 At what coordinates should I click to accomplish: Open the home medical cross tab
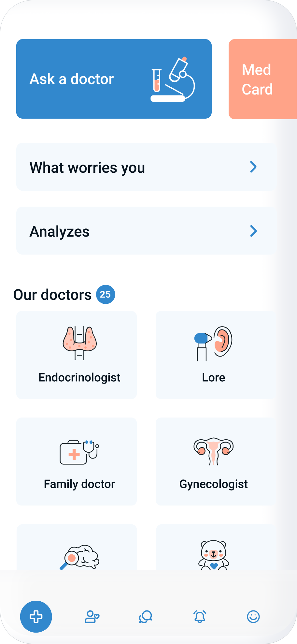pos(36,617)
